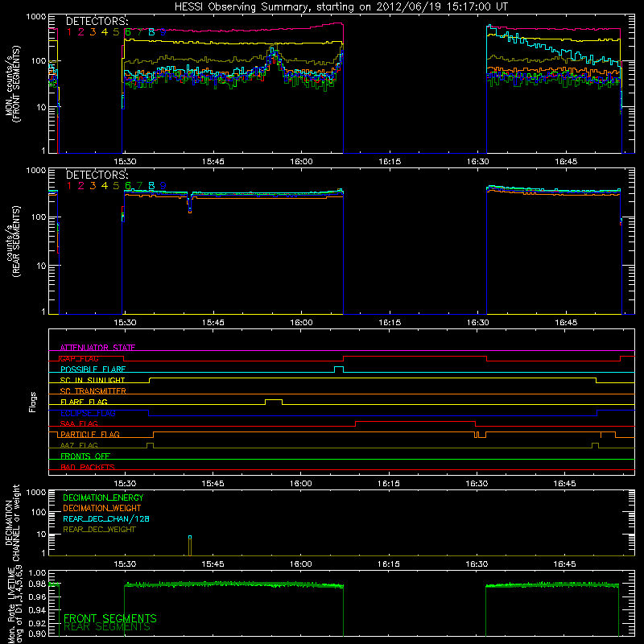This screenshot has height=644, width=644.
Task: Select detector 9 in front segments legend
Action: 163,32
